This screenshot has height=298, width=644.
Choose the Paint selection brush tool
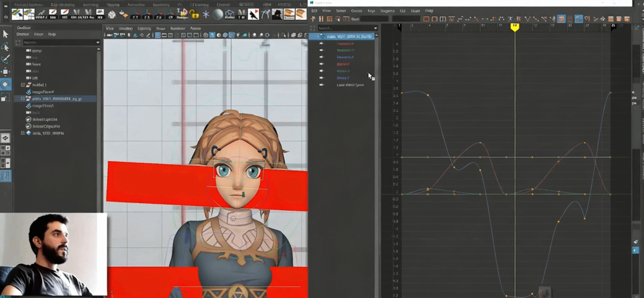(x=5, y=59)
